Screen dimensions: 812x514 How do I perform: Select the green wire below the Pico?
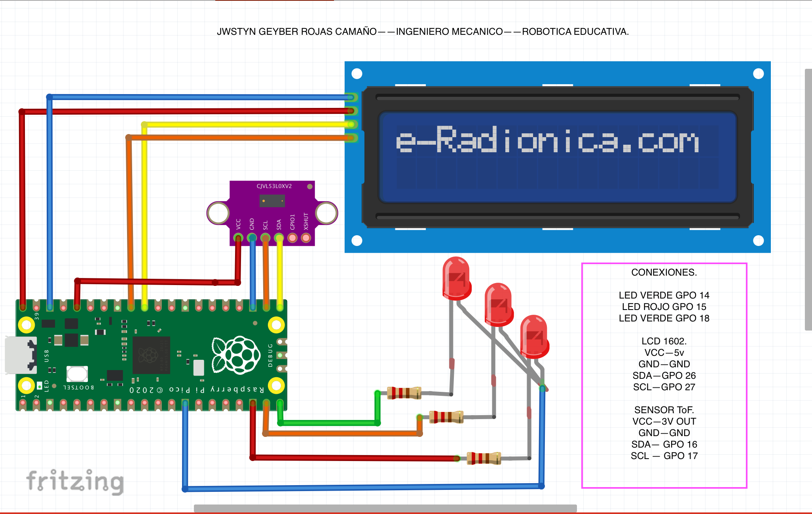(328, 423)
